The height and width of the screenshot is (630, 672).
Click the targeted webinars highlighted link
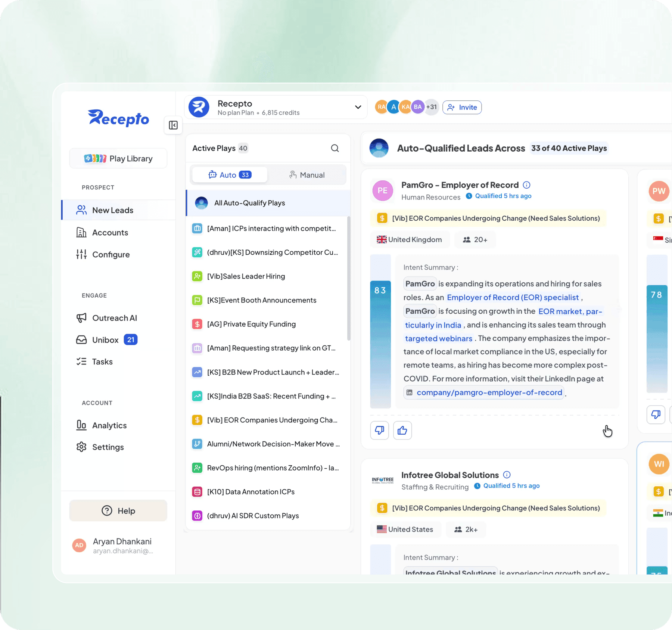coord(439,338)
